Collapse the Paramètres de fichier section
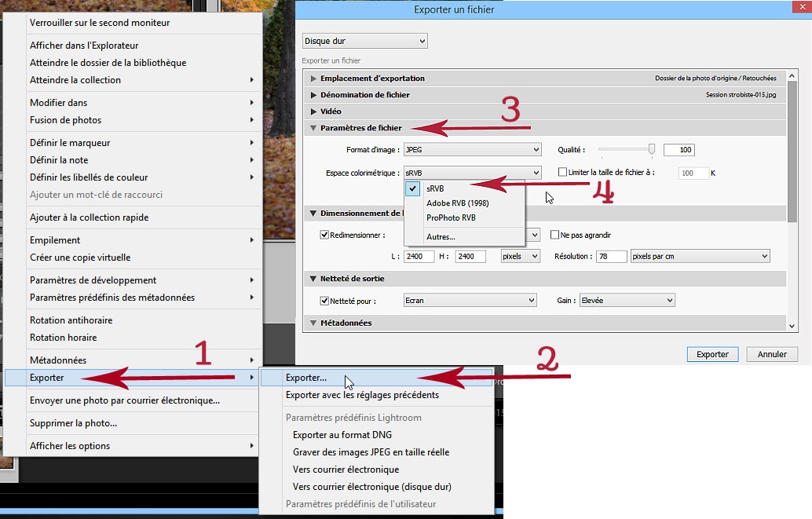Viewport: 812px width, 519px height. point(314,128)
